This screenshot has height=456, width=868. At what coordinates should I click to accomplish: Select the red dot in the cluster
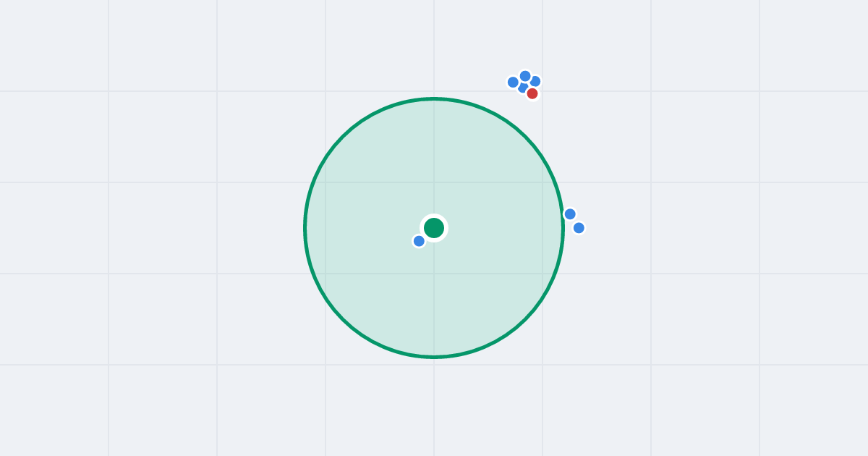tap(532, 93)
